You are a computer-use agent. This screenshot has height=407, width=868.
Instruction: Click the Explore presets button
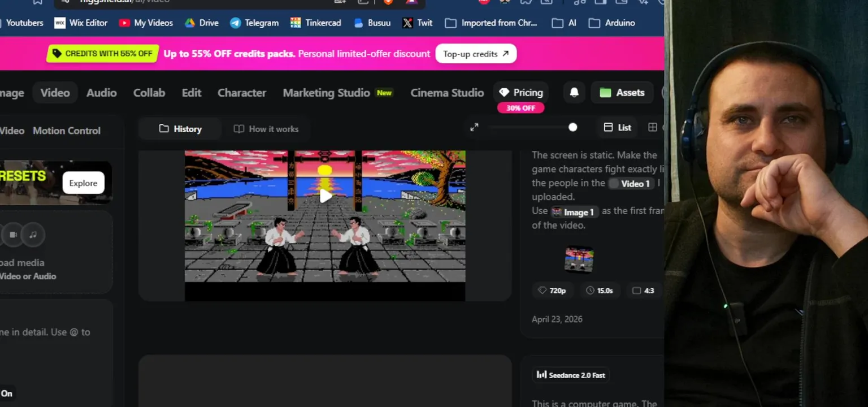tap(83, 183)
